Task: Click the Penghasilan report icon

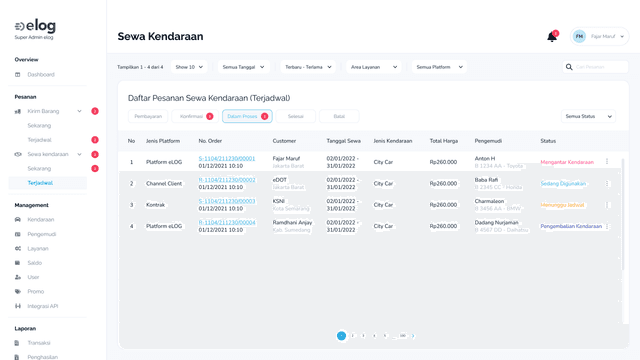Action: (x=17, y=357)
